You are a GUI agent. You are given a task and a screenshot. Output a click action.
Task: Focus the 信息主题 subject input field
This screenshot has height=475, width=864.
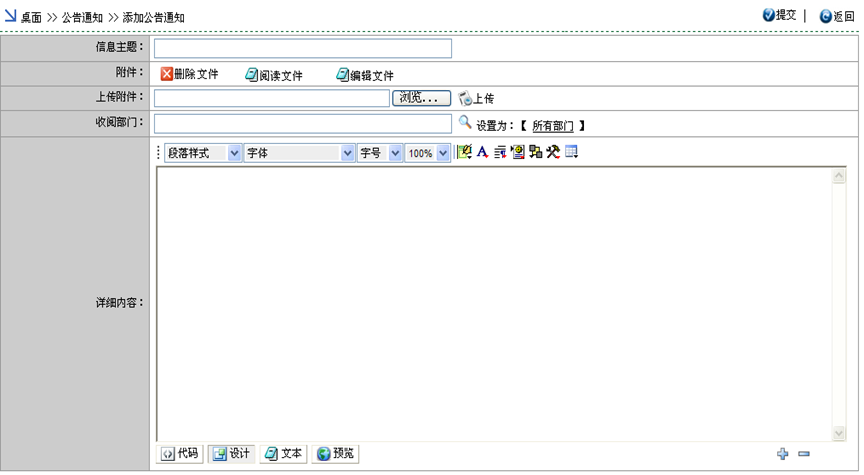(x=303, y=48)
